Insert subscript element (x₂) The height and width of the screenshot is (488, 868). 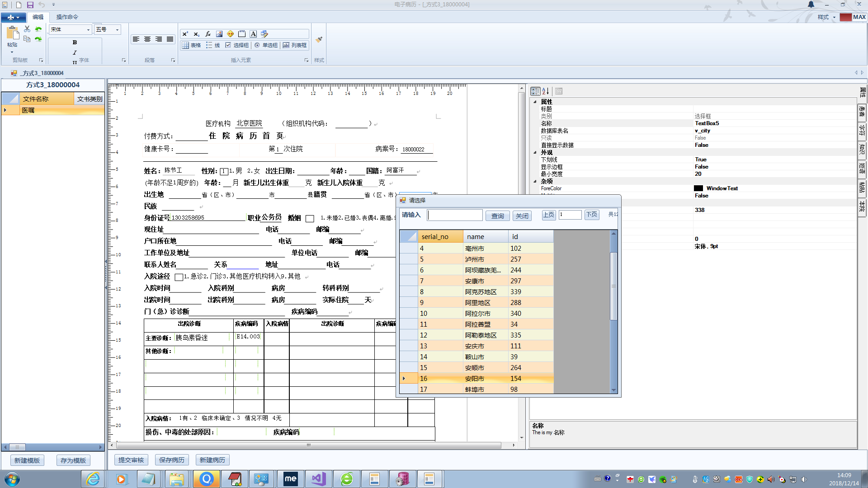[x=196, y=34]
